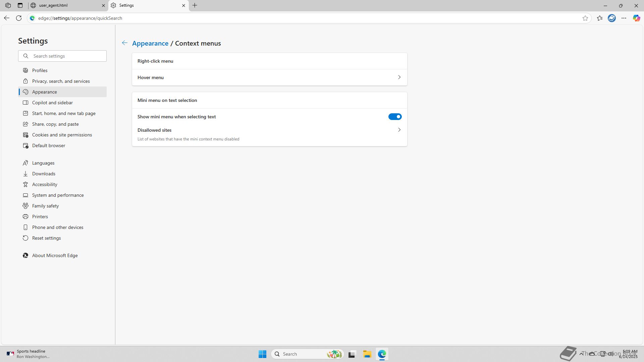Image resolution: width=644 pixels, height=362 pixels.
Task: Open File Explorer from the taskbar
Action: pos(367,354)
